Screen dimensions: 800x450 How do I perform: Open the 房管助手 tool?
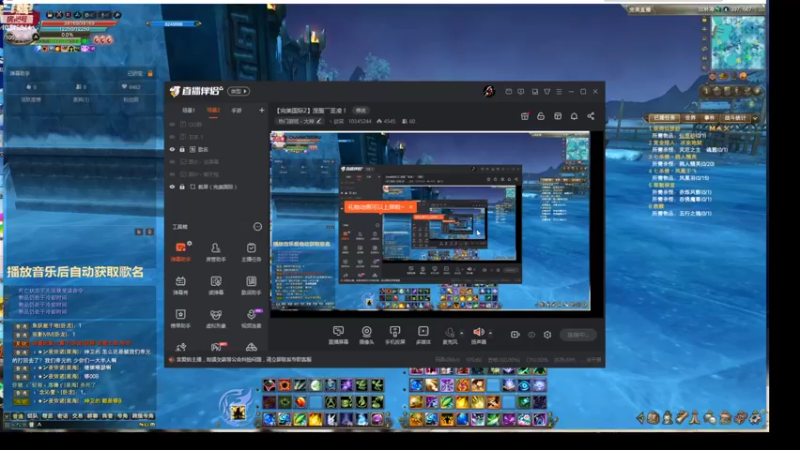click(216, 252)
